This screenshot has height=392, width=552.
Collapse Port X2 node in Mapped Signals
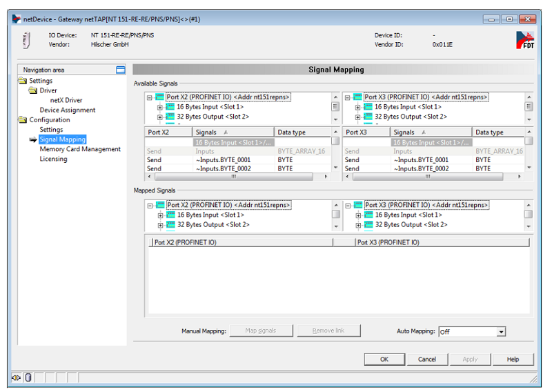(150, 206)
